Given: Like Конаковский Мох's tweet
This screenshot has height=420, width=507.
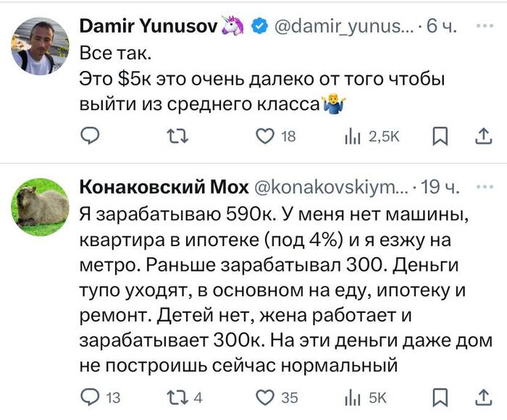Looking at the screenshot, I should point(267,397).
